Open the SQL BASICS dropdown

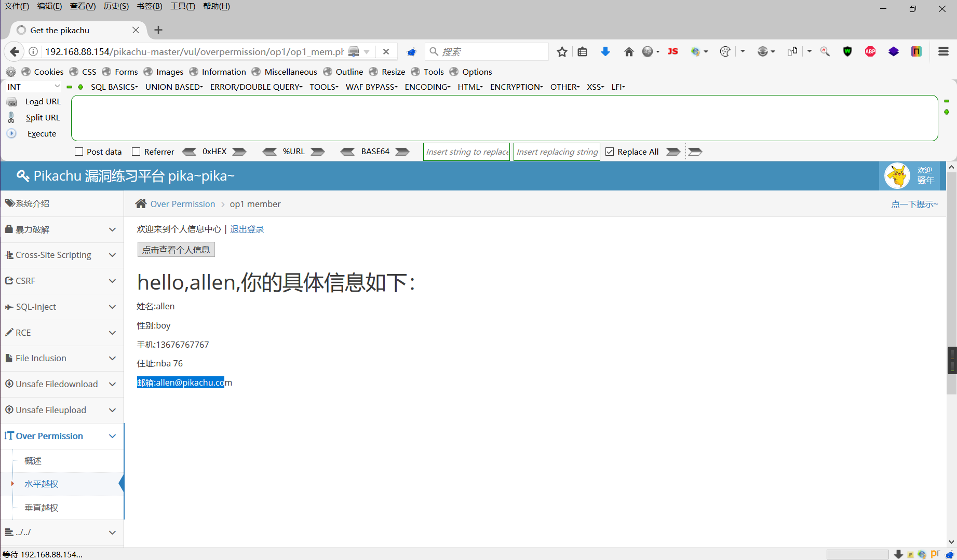click(114, 87)
